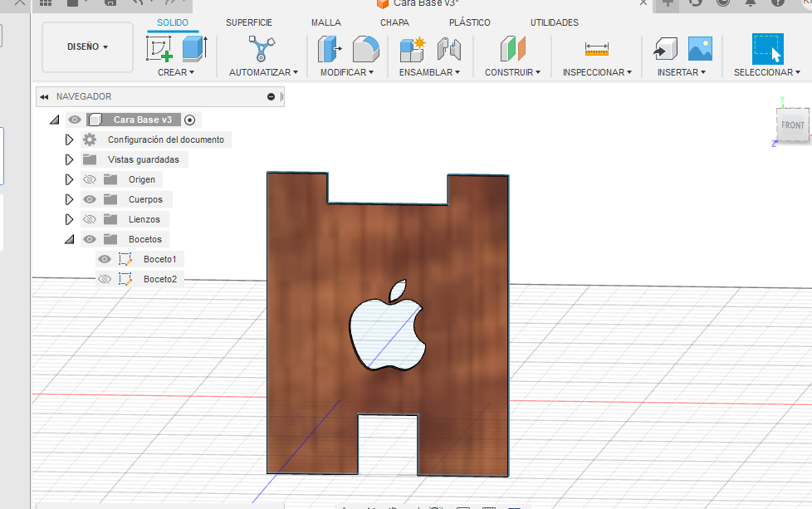The image size is (812, 509).
Task: Click the Insert Canvas image icon
Action: 700,49
